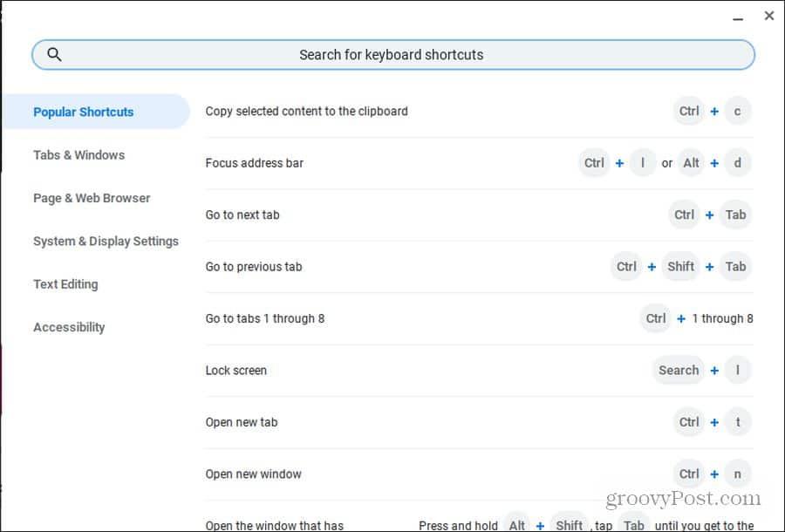The image size is (785, 532).
Task: Click the Tab key chip in 'Go to next tab' row
Action: (x=735, y=215)
